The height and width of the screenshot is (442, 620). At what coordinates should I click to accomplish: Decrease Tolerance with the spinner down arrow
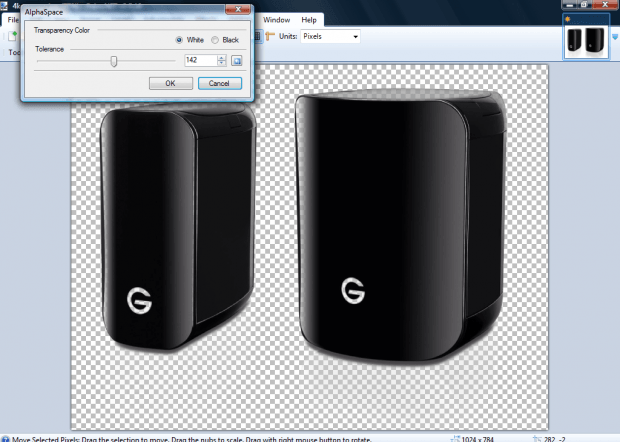click(x=221, y=63)
